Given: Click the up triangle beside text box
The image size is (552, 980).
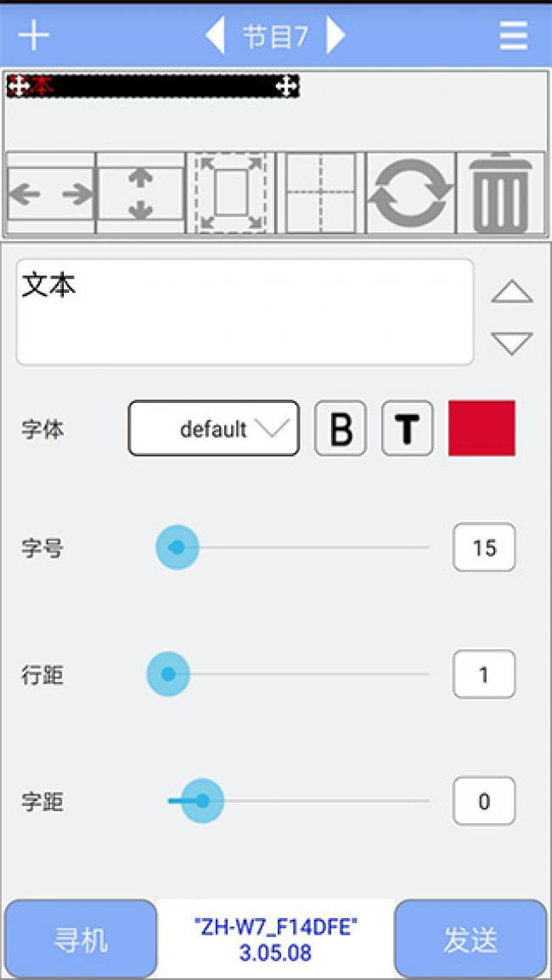Looking at the screenshot, I should pos(512,292).
